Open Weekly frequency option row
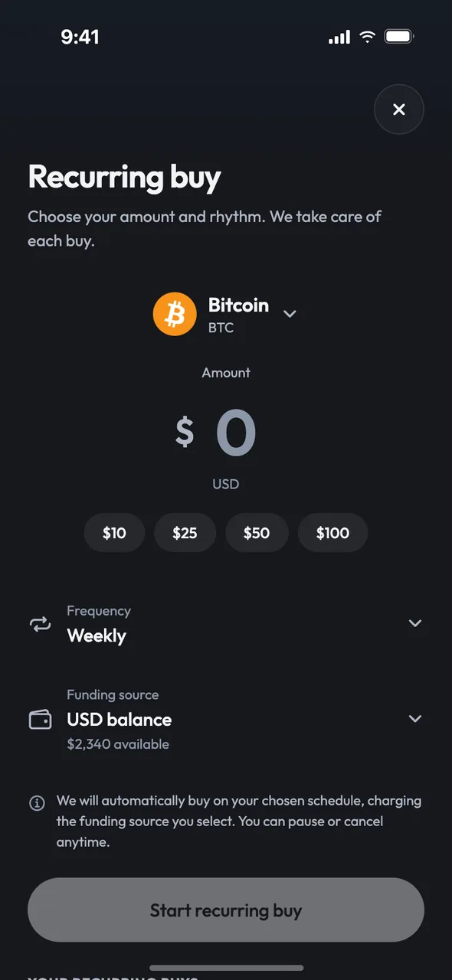The image size is (452, 980). [226, 624]
